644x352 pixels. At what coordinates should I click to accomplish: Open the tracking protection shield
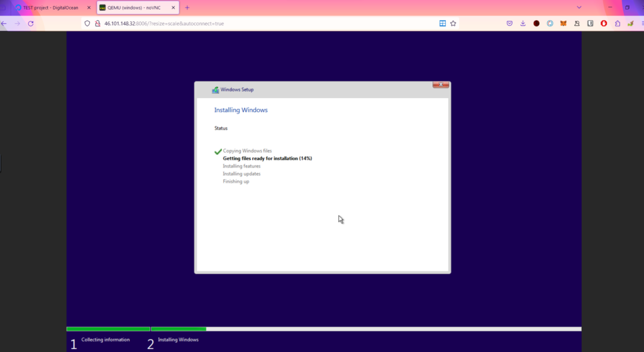click(x=87, y=23)
